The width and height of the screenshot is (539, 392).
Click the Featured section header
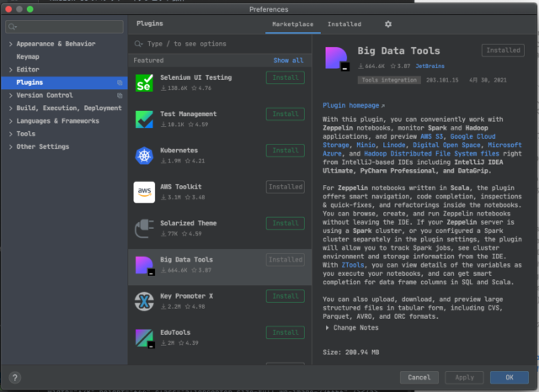pos(148,61)
